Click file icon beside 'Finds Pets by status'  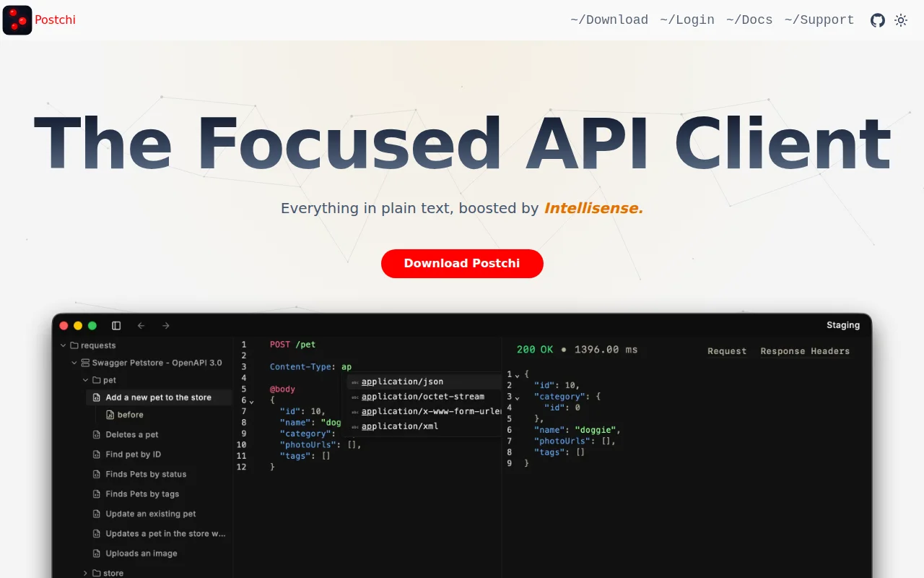coord(97,474)
